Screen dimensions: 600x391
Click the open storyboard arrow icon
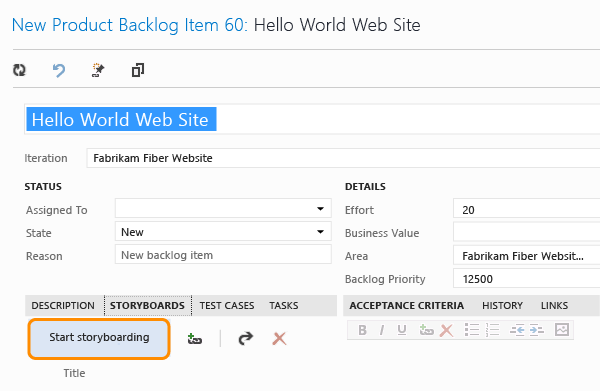(245, 338)
